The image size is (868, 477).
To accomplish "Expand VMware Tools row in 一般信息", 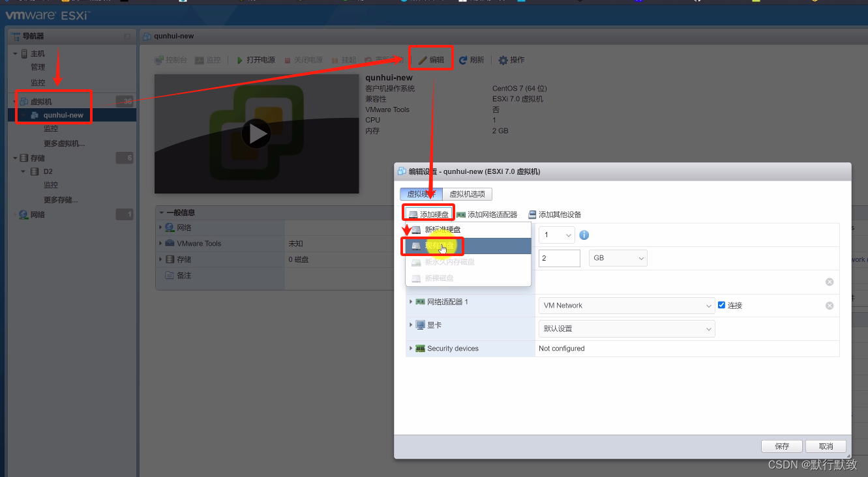I will (161, 243).
